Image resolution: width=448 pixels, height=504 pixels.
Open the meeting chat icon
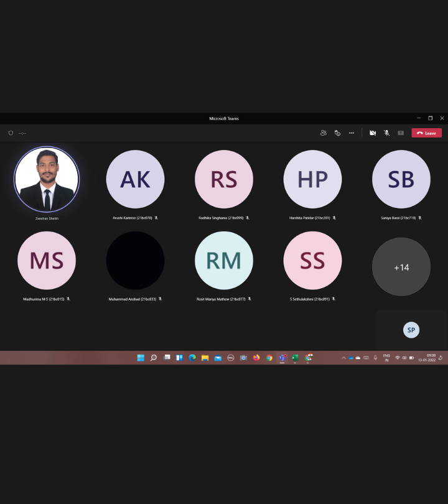[337, 133]
